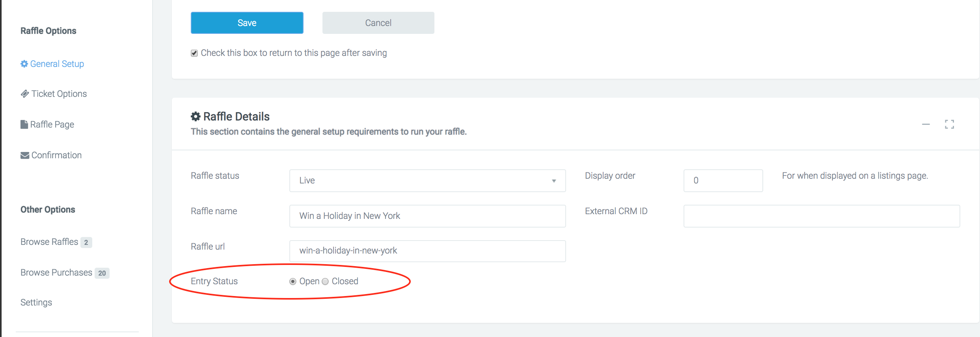The image size is (980, 337).
Task: Save the raffle setup
Action: (247, 23)
